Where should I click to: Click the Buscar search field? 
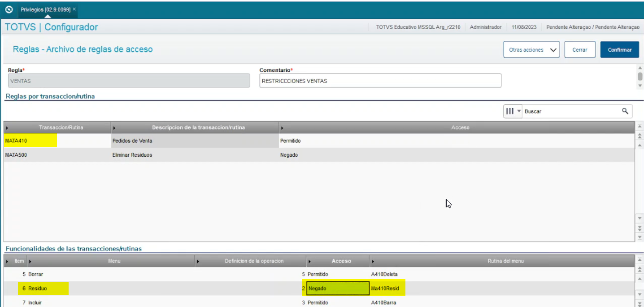[x=572, y=111]
